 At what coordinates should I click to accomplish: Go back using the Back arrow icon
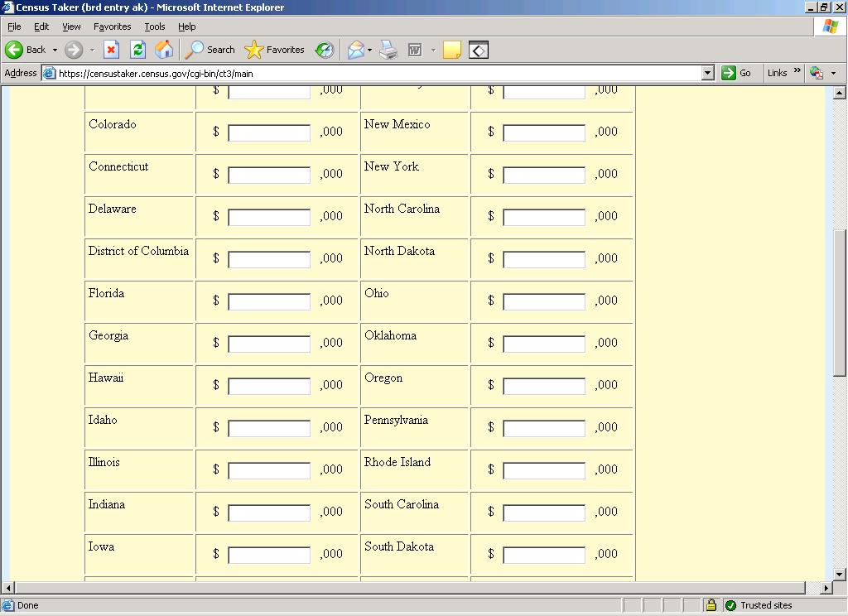[14, 50]
